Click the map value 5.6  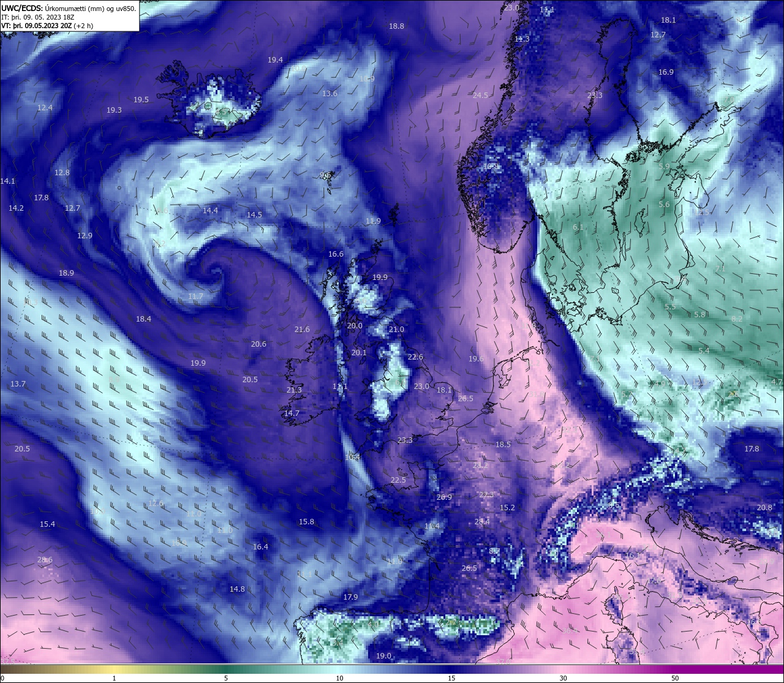[x=664, y=205]
